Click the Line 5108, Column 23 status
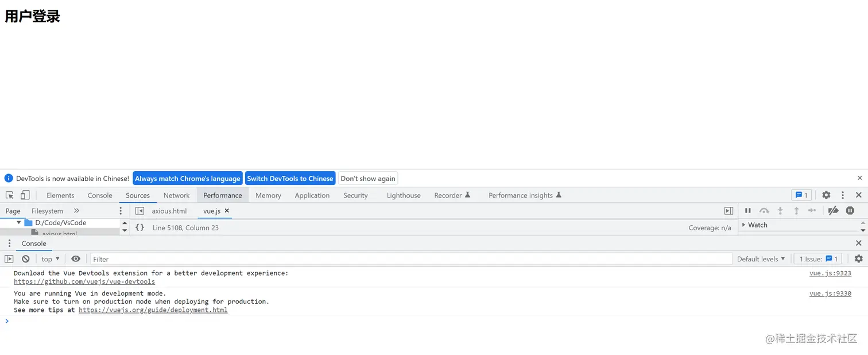The image size is (868, 355). coord(185,227)
